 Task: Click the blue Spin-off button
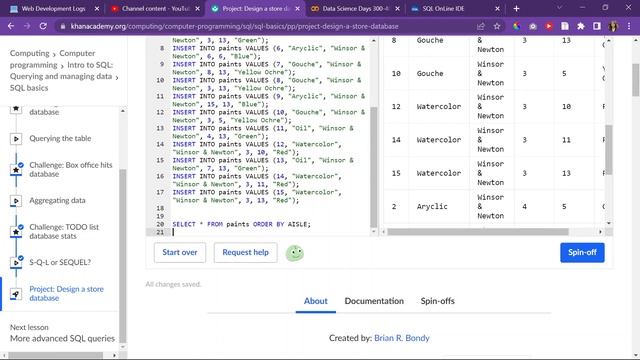click(582, 253)
